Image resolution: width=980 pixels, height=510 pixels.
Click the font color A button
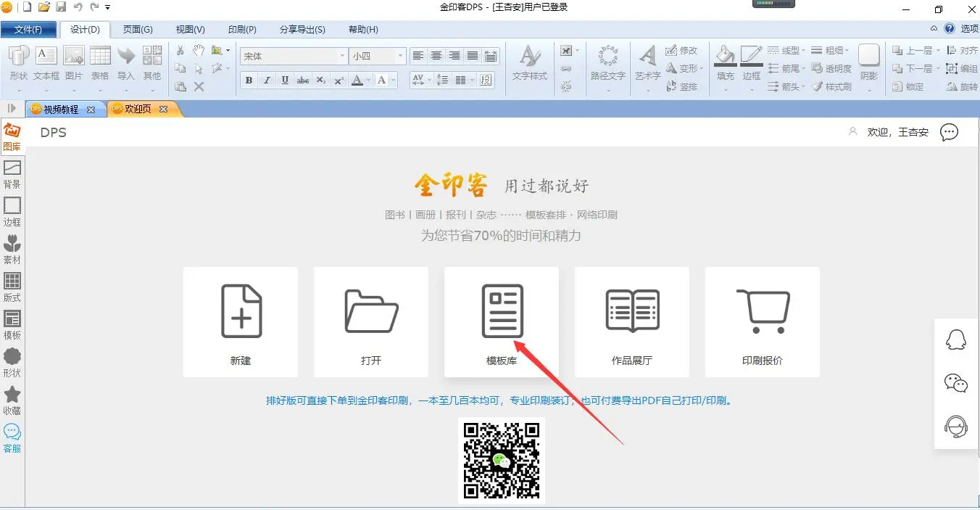tap(357, 80)
